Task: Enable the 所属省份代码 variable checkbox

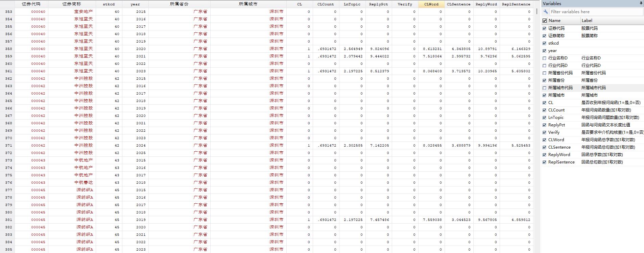Action: [544, 73]
